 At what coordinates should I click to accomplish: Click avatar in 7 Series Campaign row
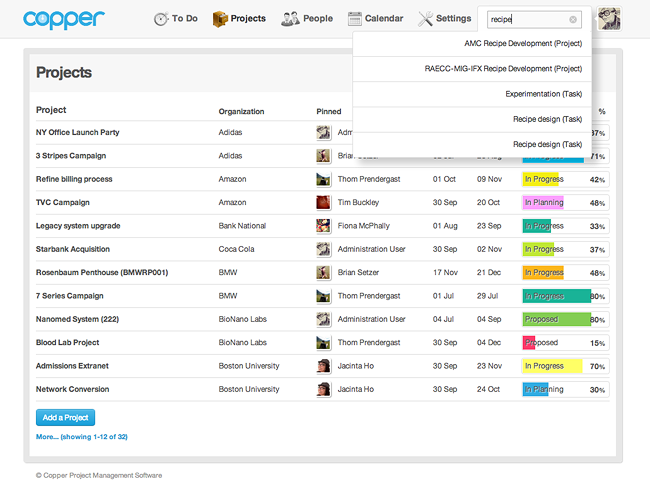323,296
